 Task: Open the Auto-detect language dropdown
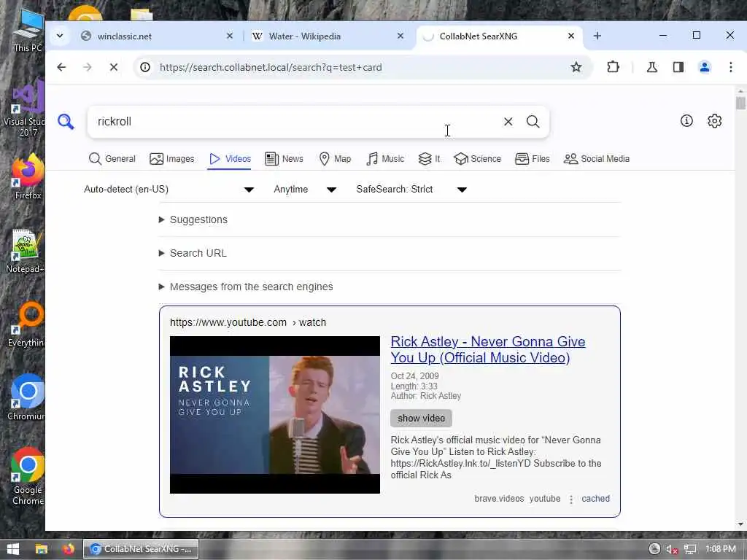[x=169, y=189]
